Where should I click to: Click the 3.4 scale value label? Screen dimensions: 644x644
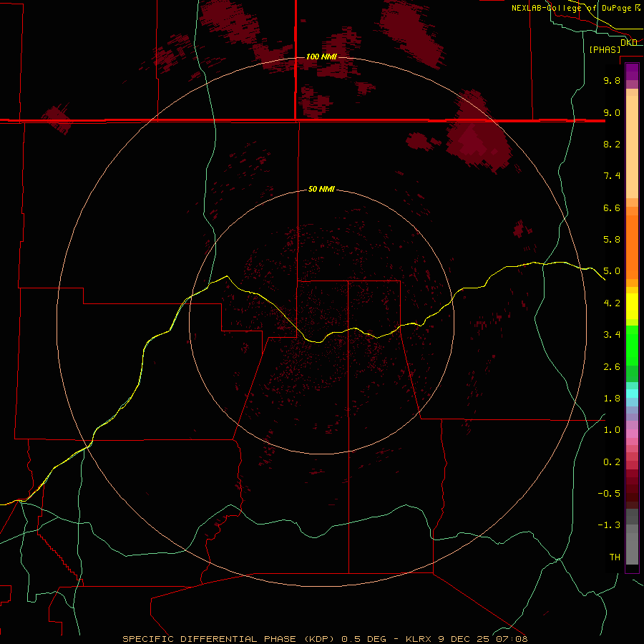pyautogui.click(x=612, y=335)
